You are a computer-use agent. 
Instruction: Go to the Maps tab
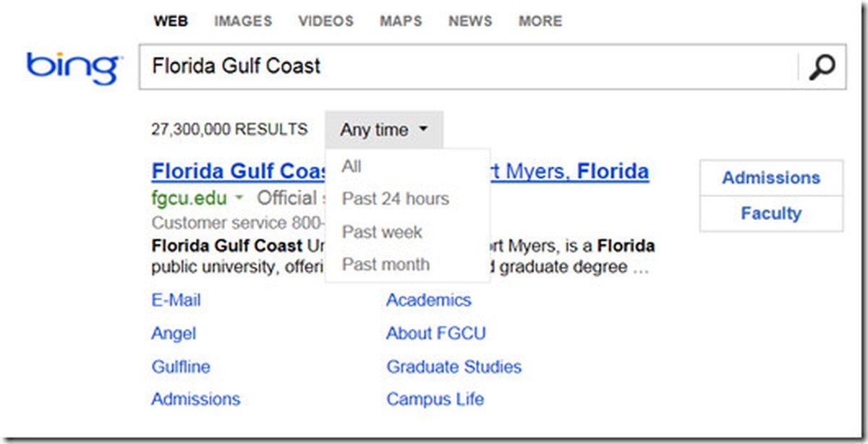401,22
